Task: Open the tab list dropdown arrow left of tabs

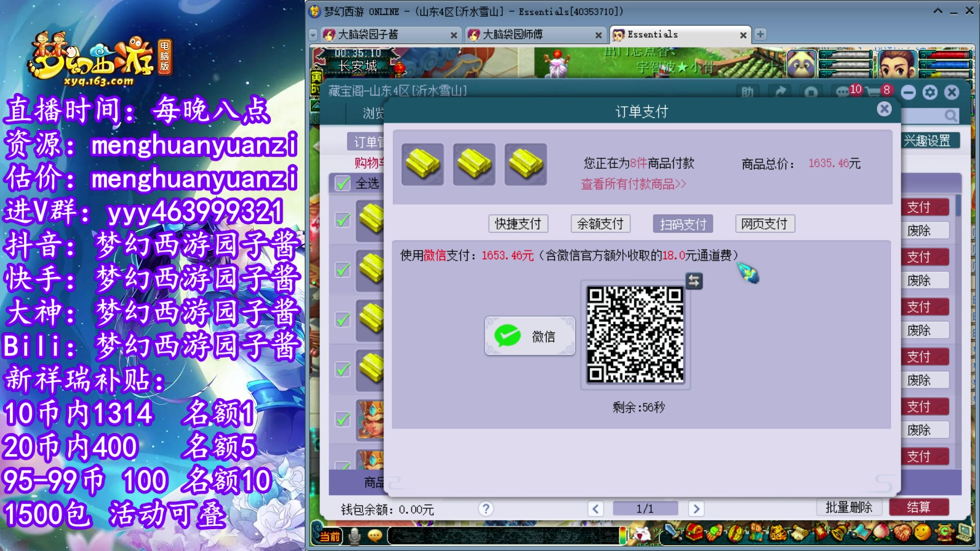Action: pos(313,35)
